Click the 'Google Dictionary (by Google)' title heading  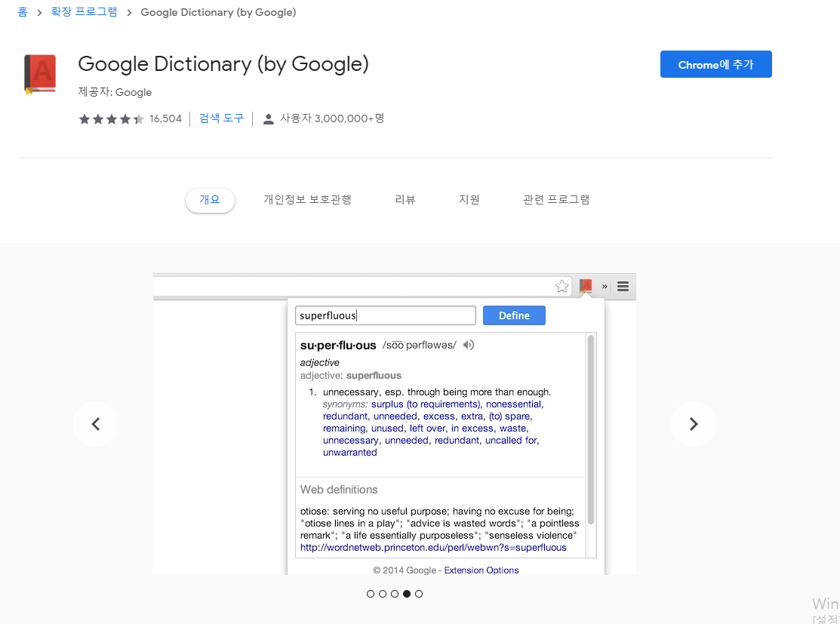coord(223,64)
